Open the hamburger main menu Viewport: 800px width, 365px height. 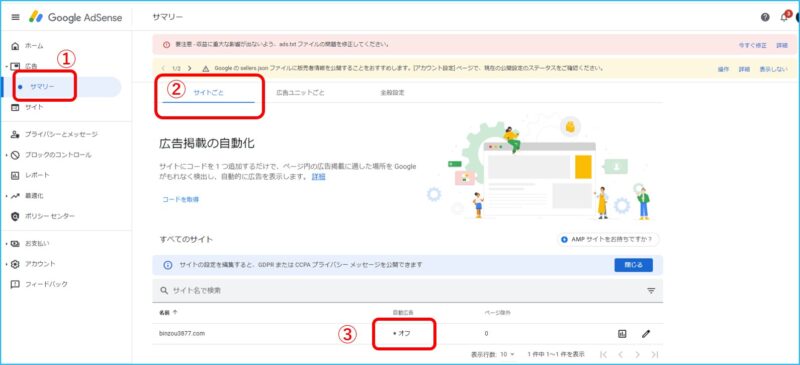(x=15, y=17)
